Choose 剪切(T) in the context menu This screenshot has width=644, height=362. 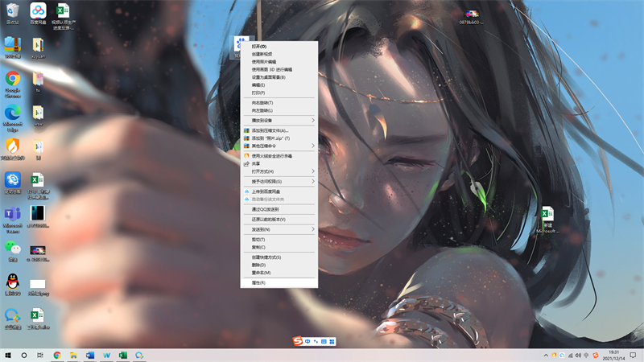coord(279,240)
